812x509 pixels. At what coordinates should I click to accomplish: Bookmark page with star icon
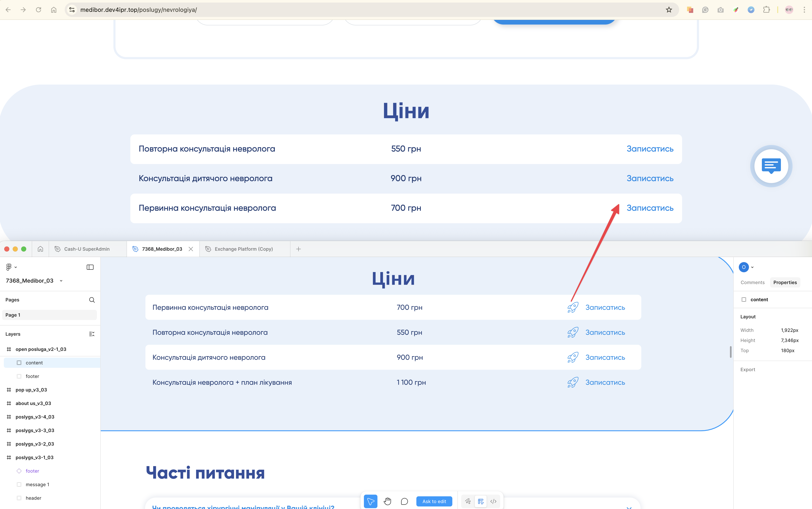click(669, 10)
